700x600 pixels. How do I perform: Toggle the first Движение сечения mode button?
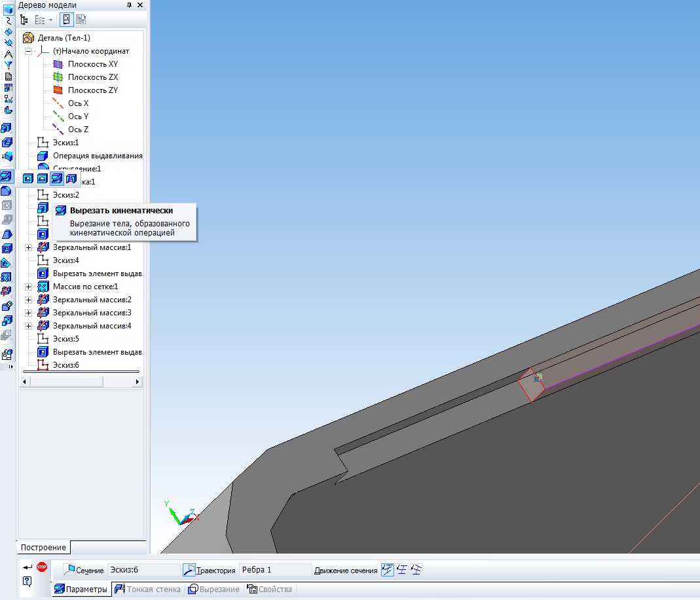pos(387,570)
